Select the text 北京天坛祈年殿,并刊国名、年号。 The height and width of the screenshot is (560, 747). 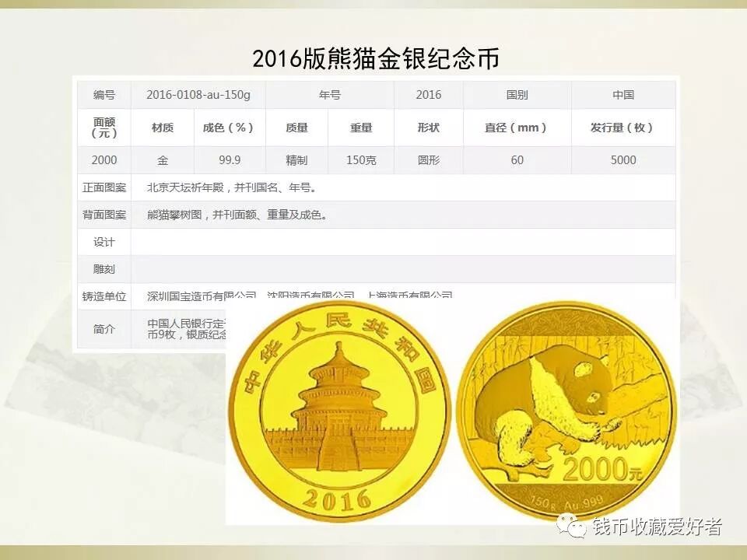tap(232, 187)
